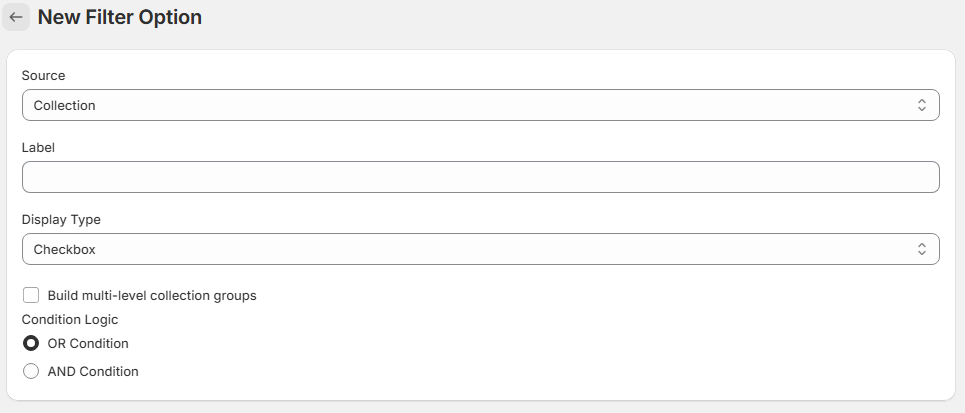Image resolution: width=965 pixels, height=413 pixels.
Task: Click into the Label text field
Action: (480, 177)
